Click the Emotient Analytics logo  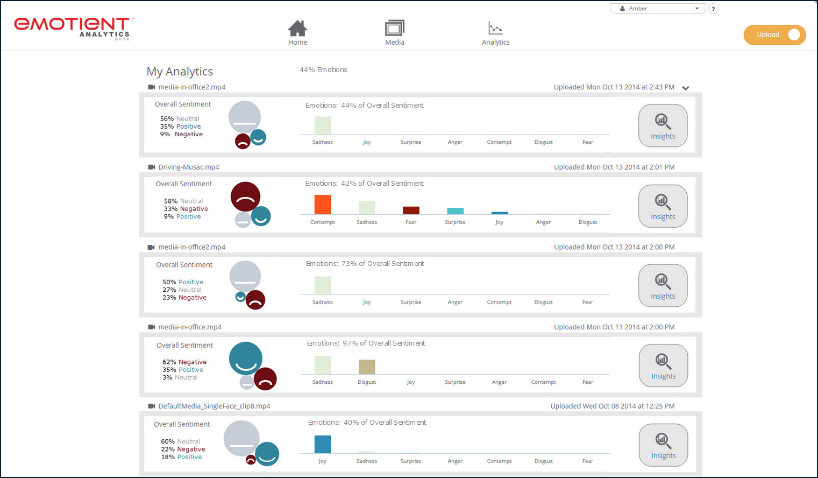(73, 26)
